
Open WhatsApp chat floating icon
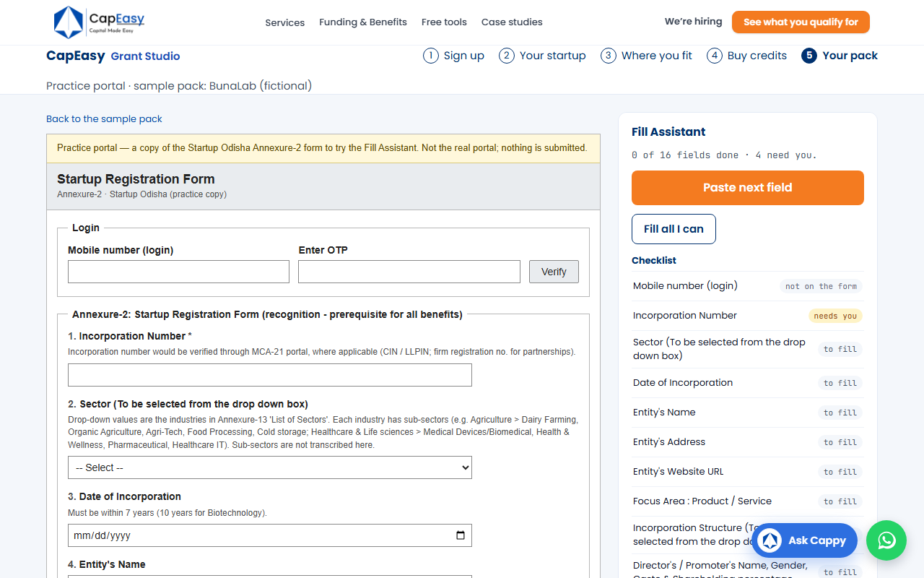point(886,540)
